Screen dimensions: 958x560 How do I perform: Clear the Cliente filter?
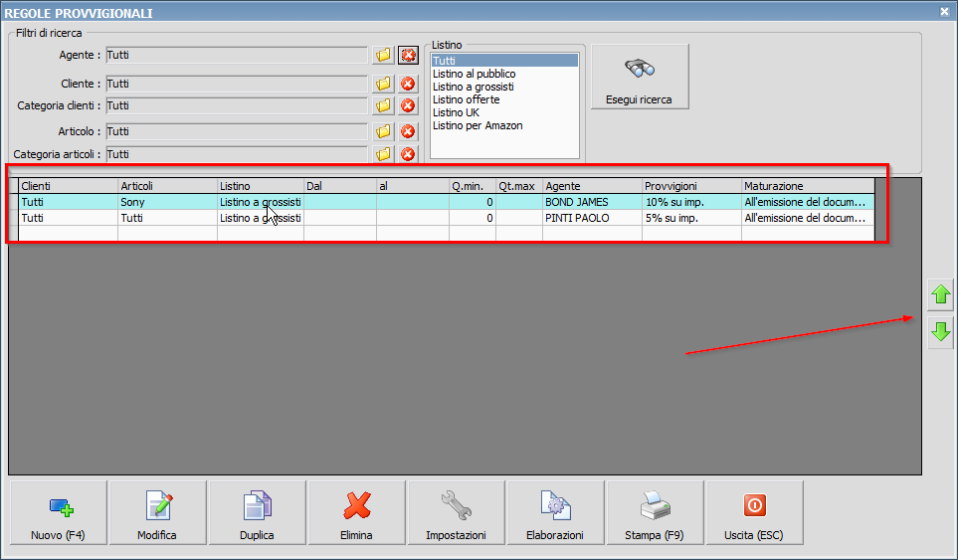click(x=408, y=84)
